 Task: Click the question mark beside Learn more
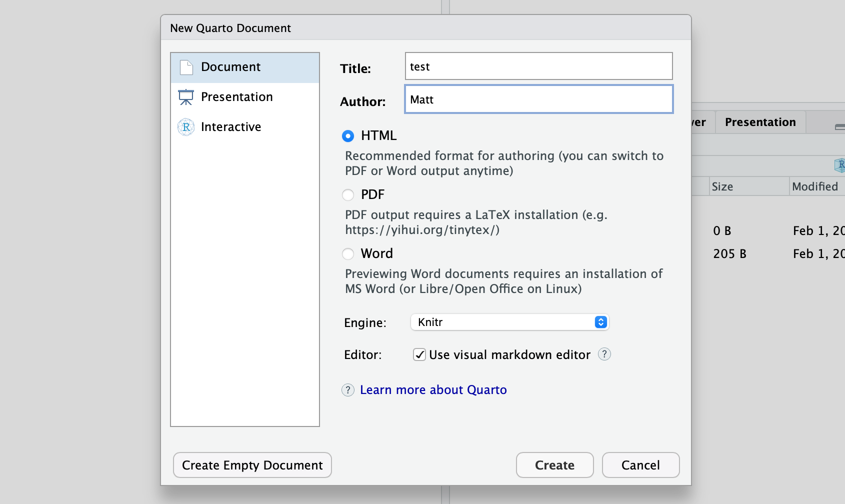click(348, 390)
